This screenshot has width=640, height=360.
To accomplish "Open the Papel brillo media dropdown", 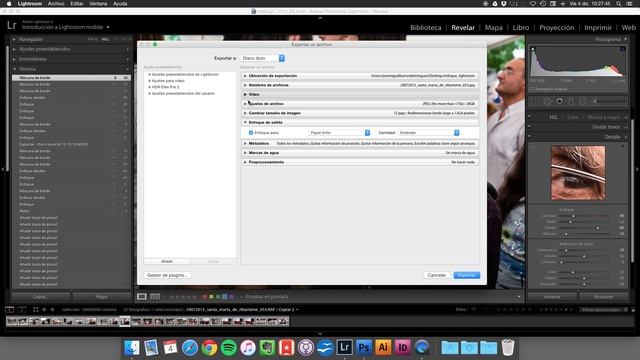I will 339,133.
